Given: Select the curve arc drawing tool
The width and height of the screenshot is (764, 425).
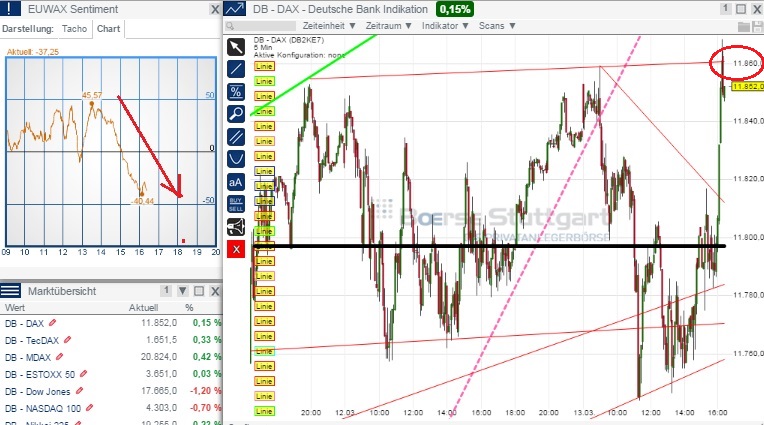Looking at the screenshot, I should click(x=236, y=159).
